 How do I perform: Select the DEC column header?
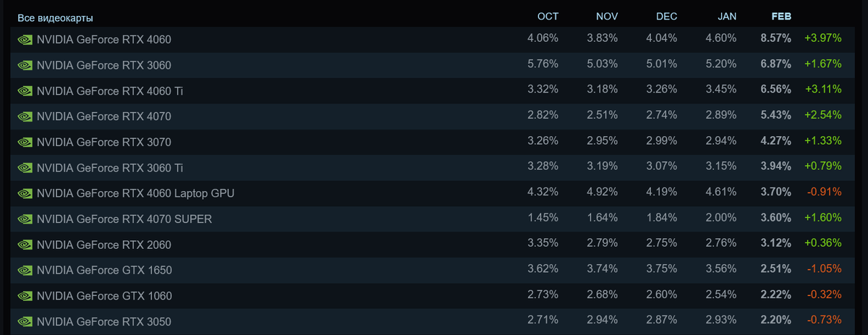(666, 17)
